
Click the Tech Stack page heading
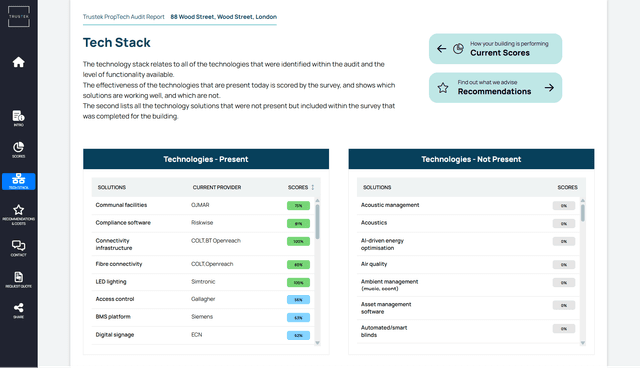117,42
